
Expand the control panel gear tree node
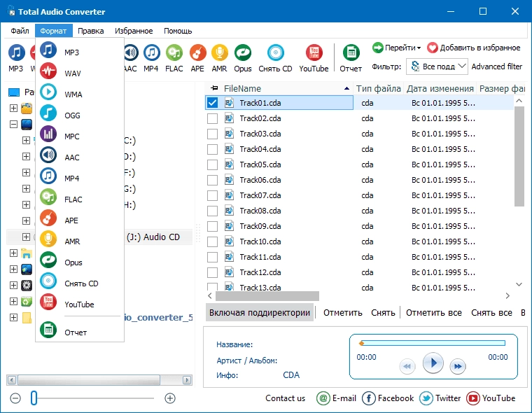tap(13, 285)
